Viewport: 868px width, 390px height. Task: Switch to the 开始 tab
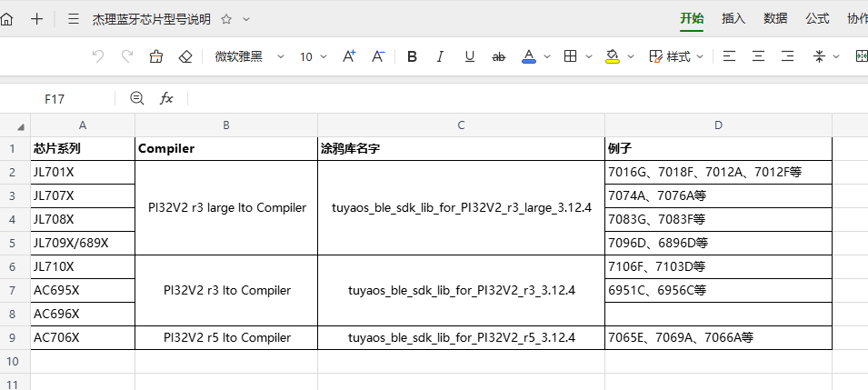click(692, 18)
